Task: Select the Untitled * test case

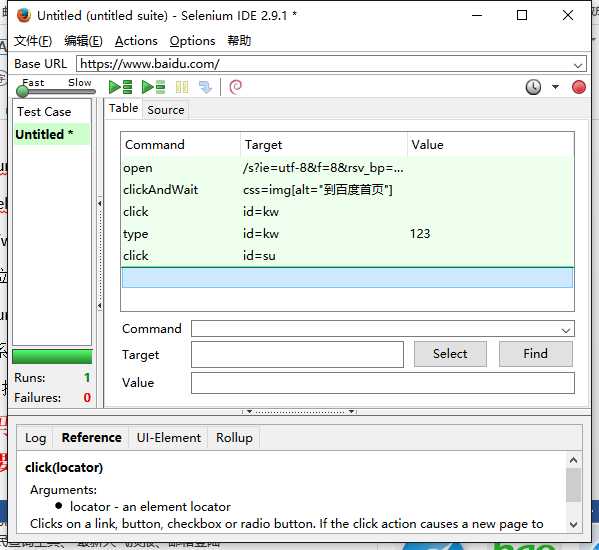Action: tap(52, 134)
